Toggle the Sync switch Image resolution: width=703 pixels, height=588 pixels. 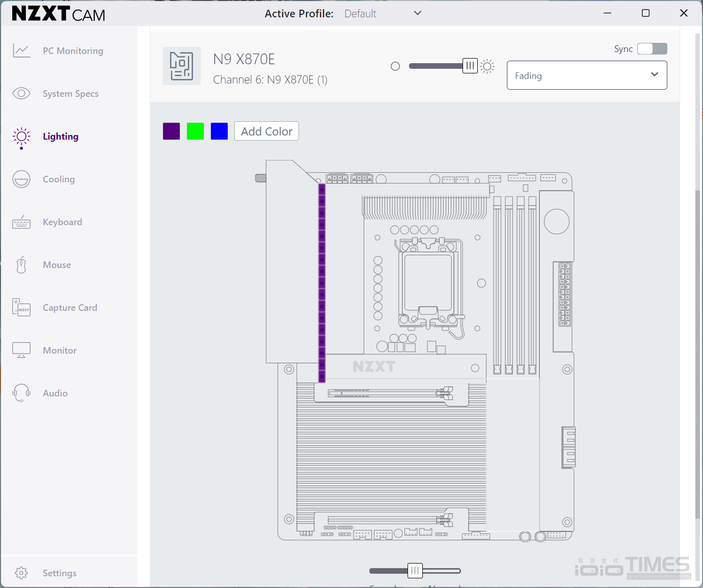[x=652, y=49]
